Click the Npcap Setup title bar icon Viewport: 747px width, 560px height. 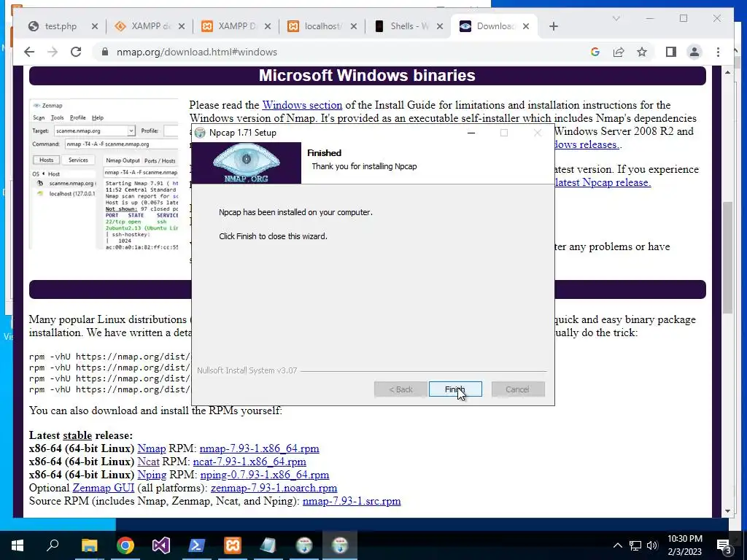[x=200, y=133]
